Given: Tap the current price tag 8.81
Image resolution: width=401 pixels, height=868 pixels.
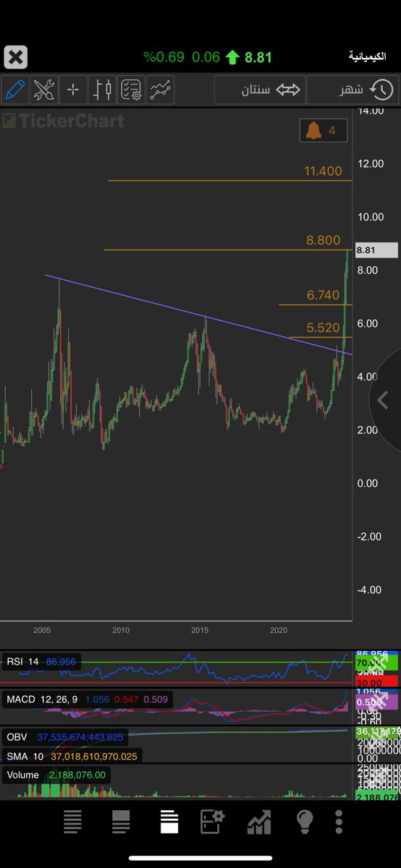Looking at the screenshot, I should [x=376, y=250].
